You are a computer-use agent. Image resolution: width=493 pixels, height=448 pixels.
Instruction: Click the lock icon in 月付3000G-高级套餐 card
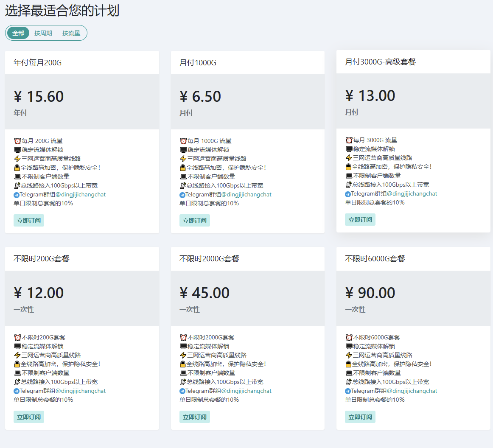pos(348,167)
